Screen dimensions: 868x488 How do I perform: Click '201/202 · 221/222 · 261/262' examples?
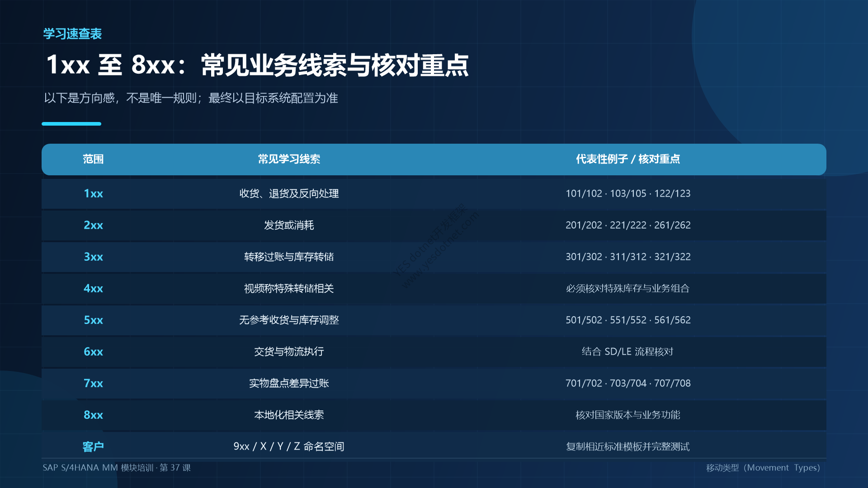tap(628, 225)
